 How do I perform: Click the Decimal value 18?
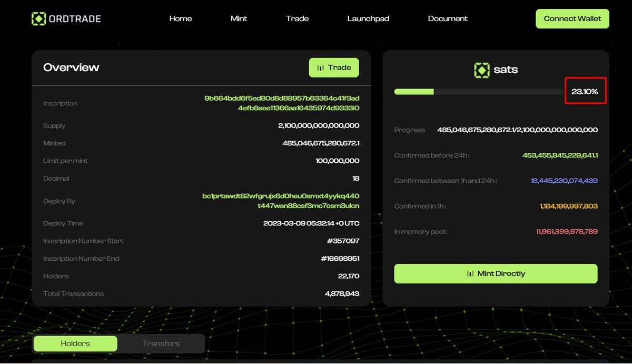point(356,179)
